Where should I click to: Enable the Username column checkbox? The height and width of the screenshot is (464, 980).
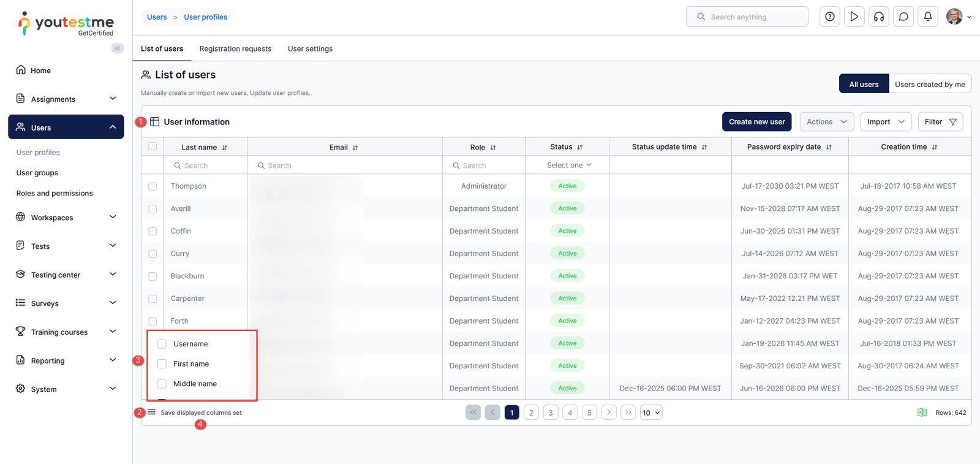162,344
